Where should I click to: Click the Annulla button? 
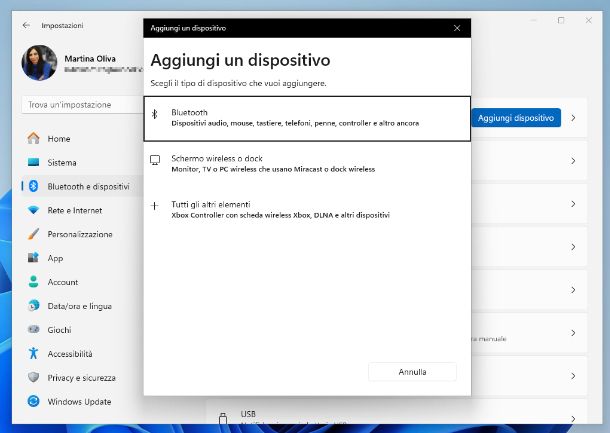412,372
